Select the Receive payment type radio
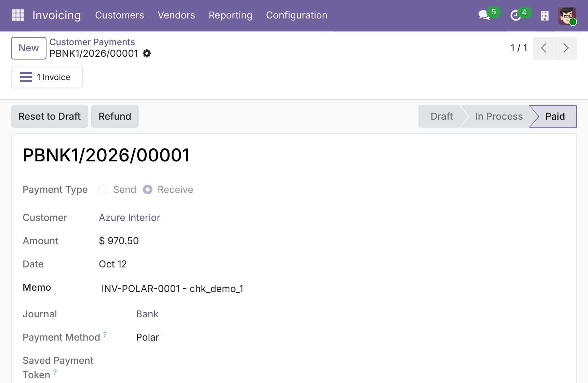588x383 pixels. (x=148, y=189)
